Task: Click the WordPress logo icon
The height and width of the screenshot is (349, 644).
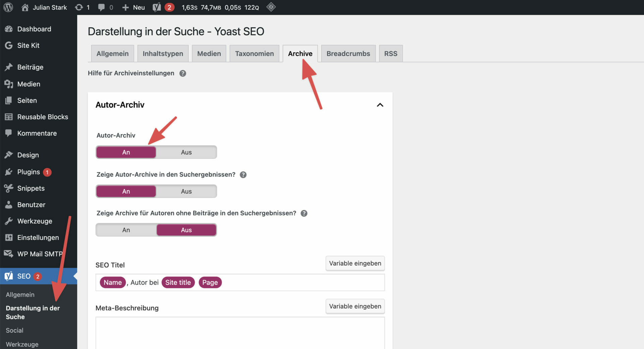Action: [x=8, y=7]
